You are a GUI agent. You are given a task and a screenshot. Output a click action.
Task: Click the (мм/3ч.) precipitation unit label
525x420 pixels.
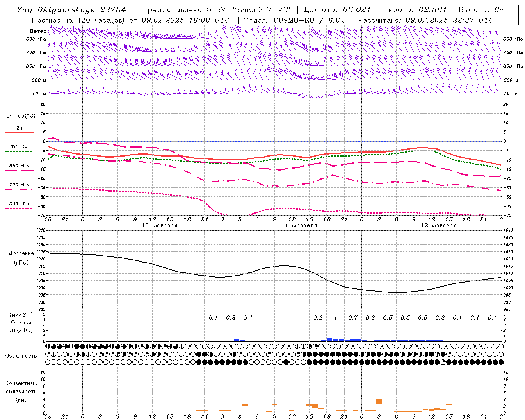[x=21, y=315]
